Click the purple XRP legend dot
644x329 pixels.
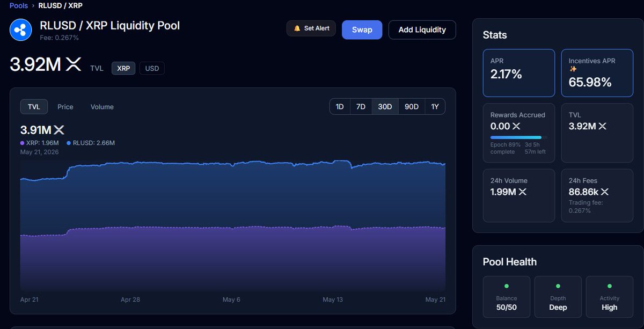pyautogui.click(x=22, y=143)
